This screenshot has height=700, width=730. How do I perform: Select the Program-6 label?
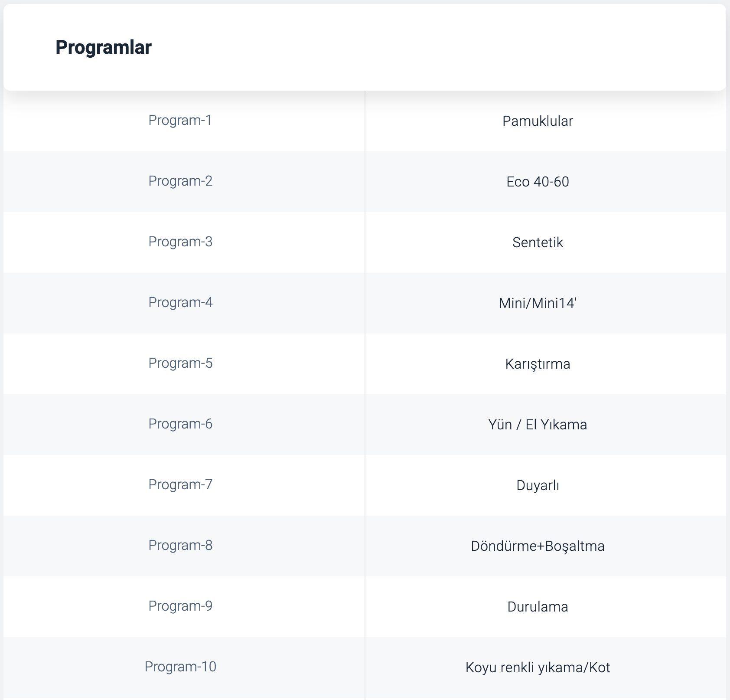[x=180, y=424]
